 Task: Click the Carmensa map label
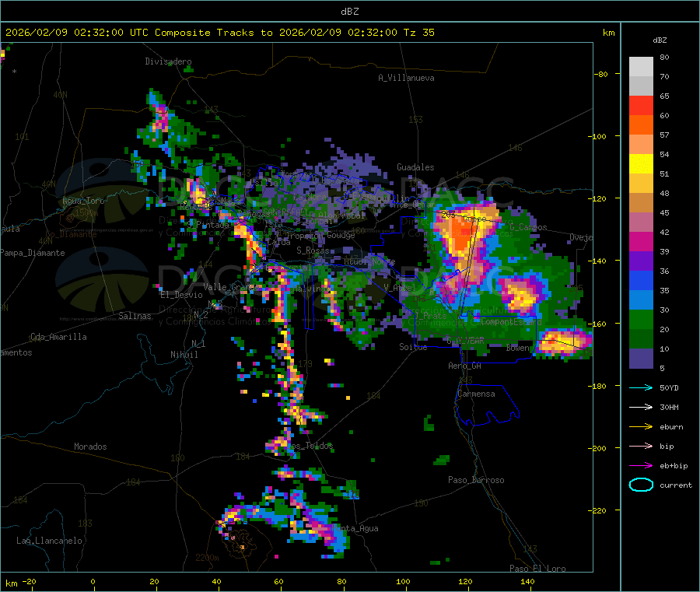[x=476, y=394]
